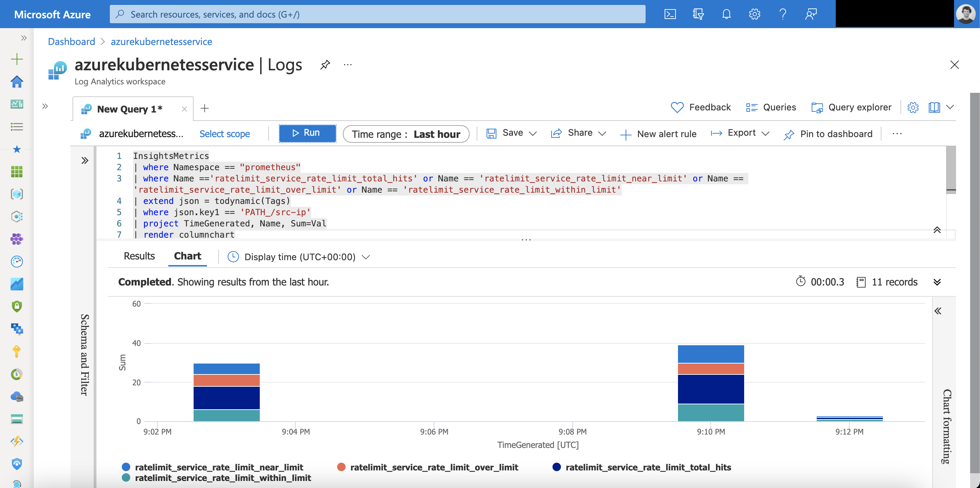The height and width of the screenshot is (488, 980).
Task: Open query settings gear near Query explorer
Action: point(913,108)
